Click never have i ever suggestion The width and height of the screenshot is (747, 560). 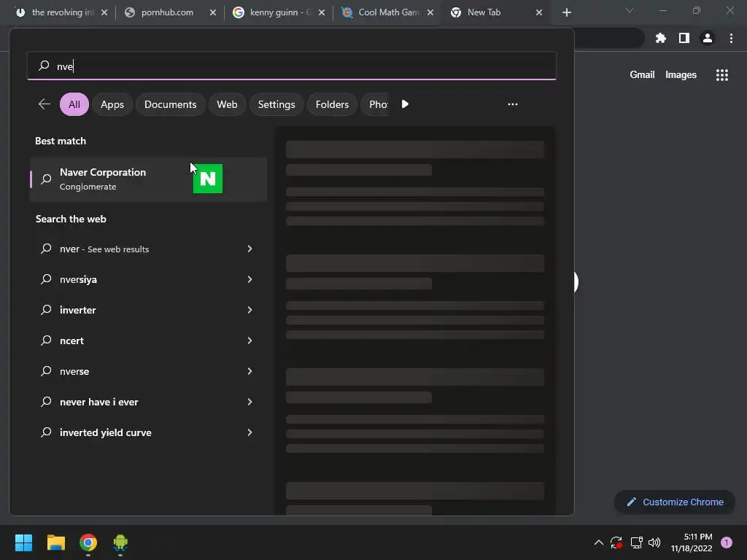pos(99,402)
